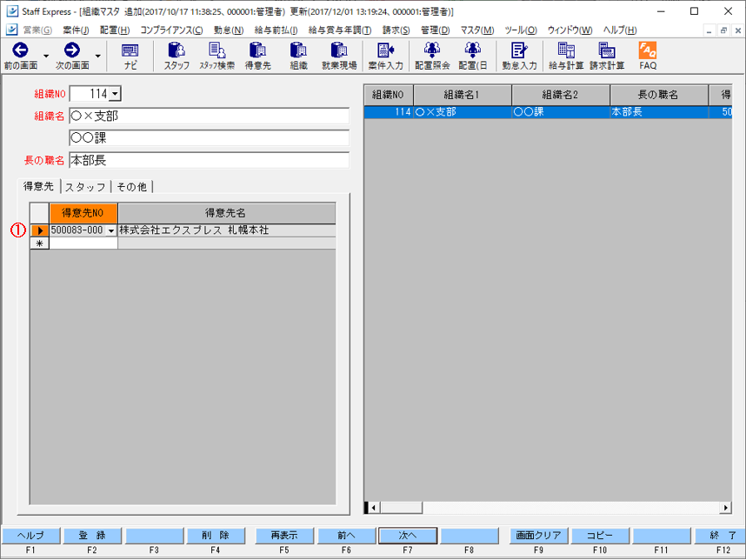Image resolution: width=746 pixels, height=560 pixels.
Task: Switch to the スタッフ tab
Action: pos(85,187)
